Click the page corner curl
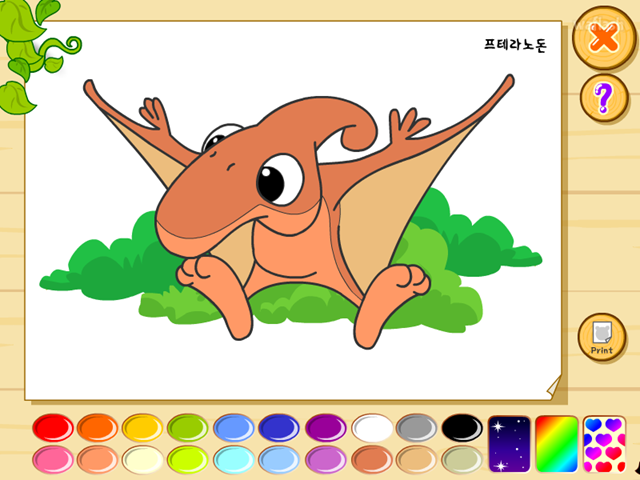640x480 pixels. [553, 387]
